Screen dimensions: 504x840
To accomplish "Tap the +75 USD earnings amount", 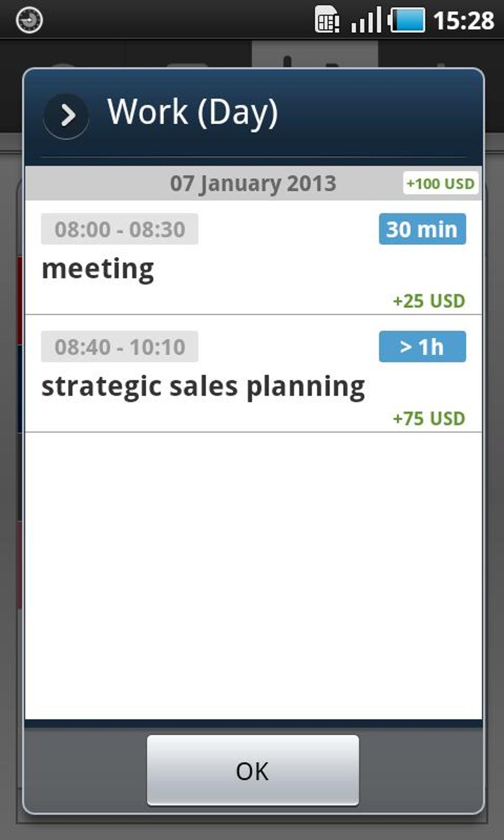I will click(x=428, y=419).
